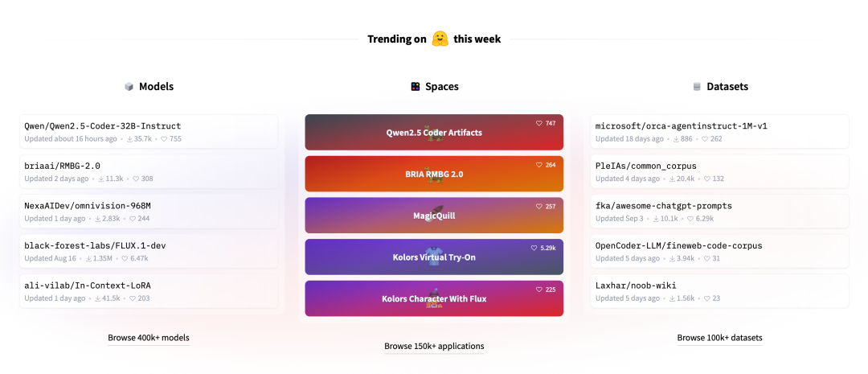Viewport: 868px width, 374px height.
Task: Click Browse 150k+ applications link
Action: coord(434,347)
